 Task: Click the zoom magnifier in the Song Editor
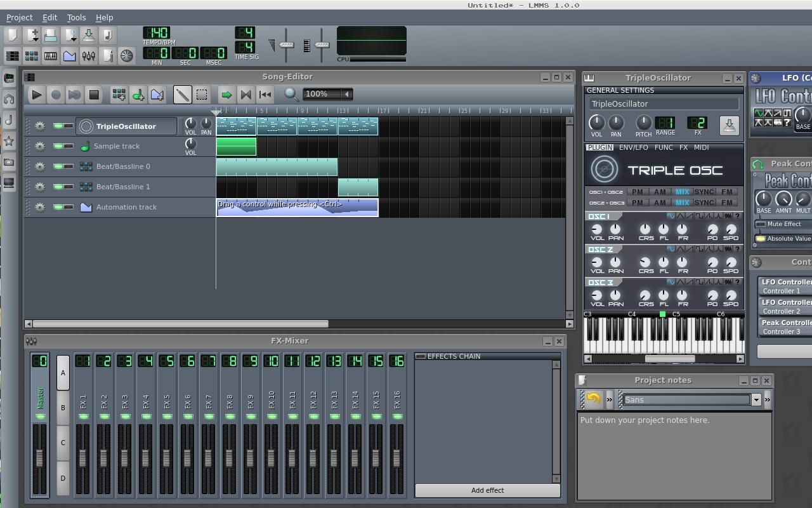291,94
